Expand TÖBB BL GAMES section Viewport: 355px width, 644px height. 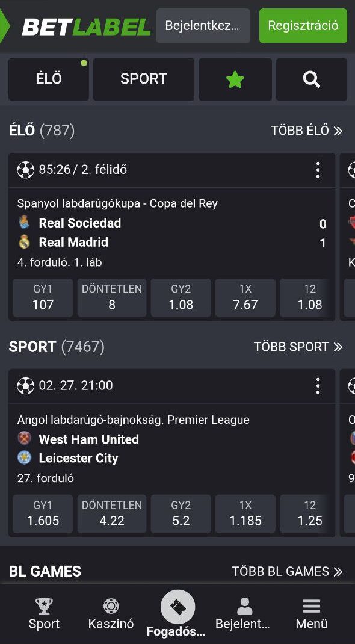click(x=287, y=571)
